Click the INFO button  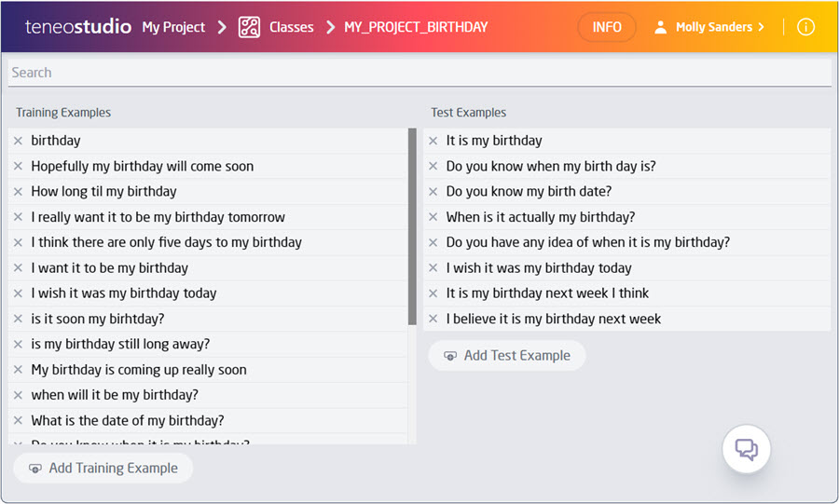click(x=607, y=27)
